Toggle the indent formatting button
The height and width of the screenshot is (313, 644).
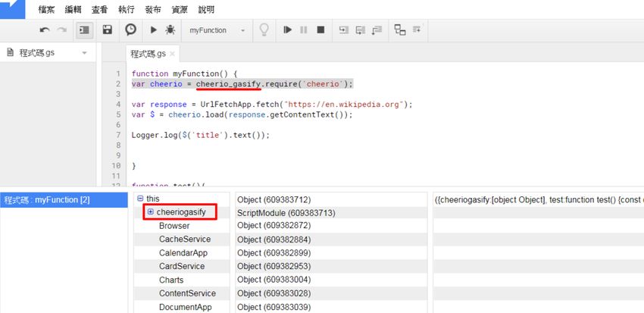[84, 30]
